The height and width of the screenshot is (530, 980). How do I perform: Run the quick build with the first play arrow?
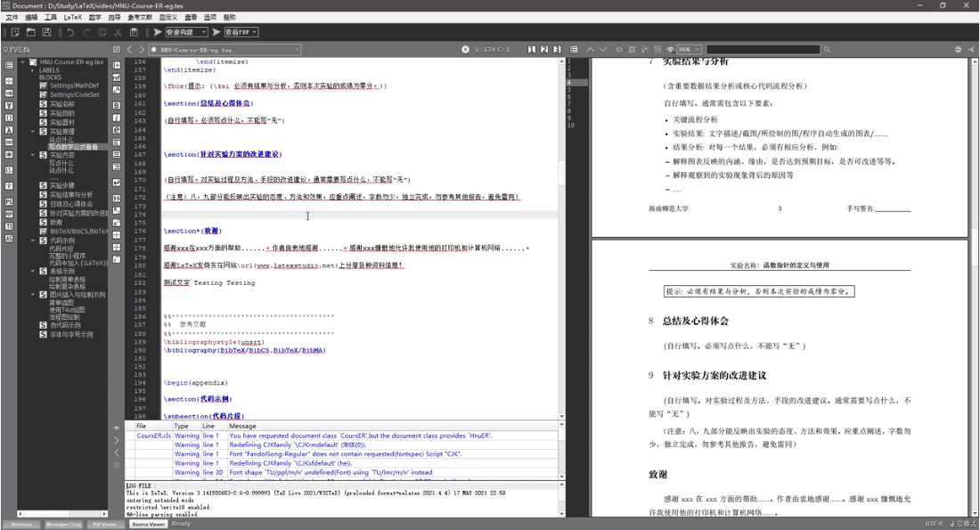pos(158,32)
